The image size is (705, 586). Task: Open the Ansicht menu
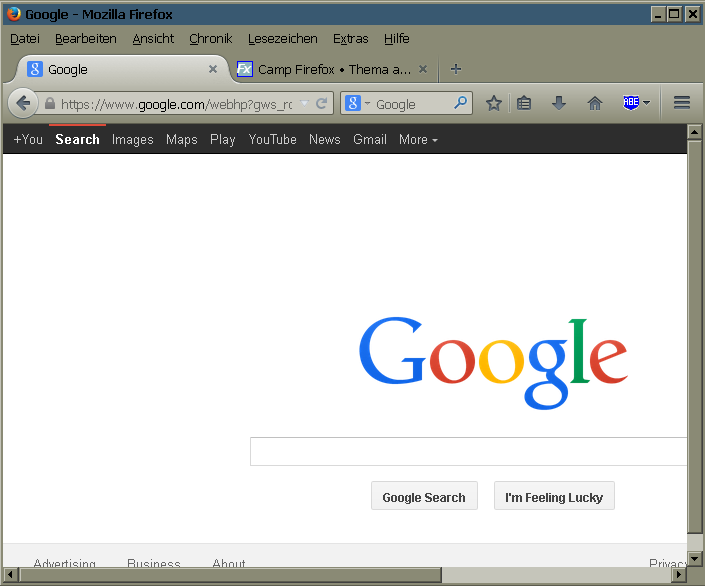[x=153, y=39]
